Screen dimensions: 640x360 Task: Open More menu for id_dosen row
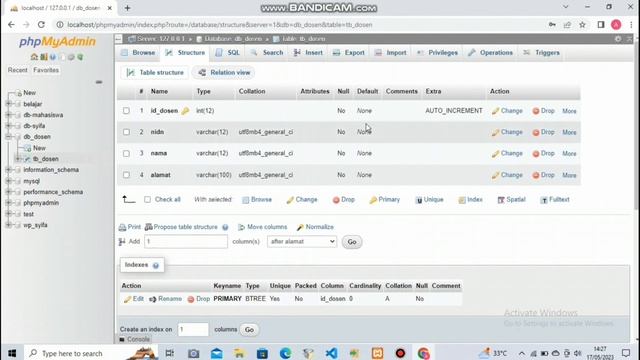click(569, 111)
